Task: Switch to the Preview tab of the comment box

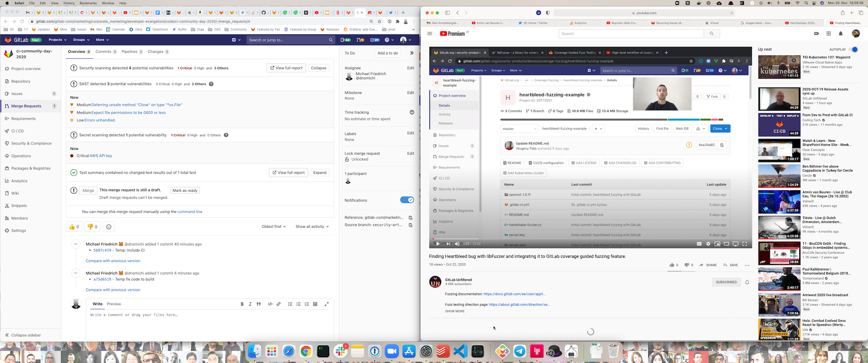Action: click(x=114, y=304)
